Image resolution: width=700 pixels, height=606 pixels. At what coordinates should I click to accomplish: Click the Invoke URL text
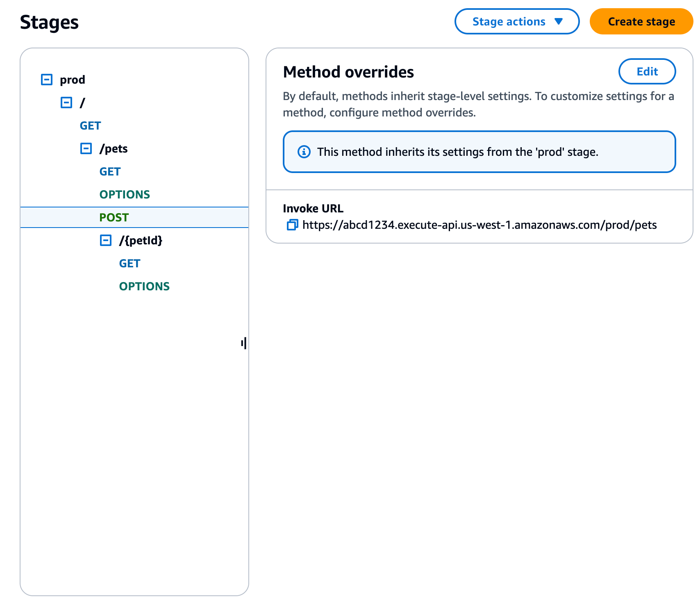pos(479,225)
